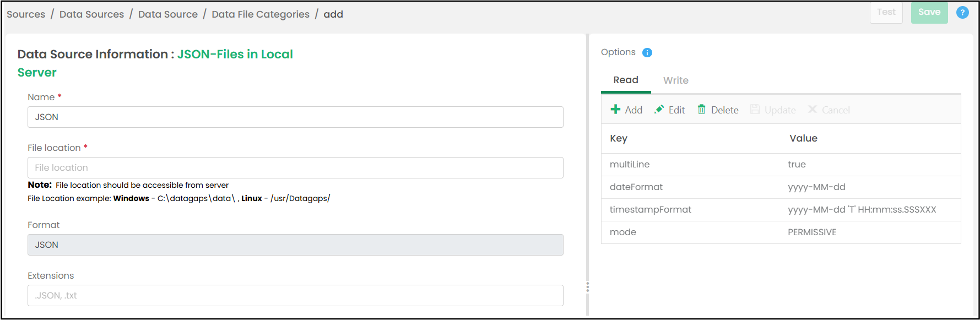This screenshot has height=320, width=980.
Task: Open Data File Categories breadcrumb link
Action: 261,14
